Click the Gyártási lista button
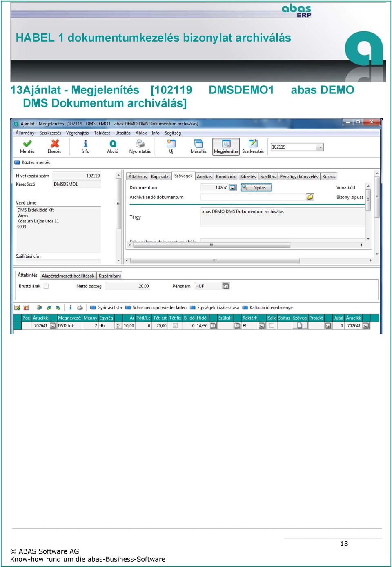The height and width of the screenshot is (567, 392). click(106, 307)
